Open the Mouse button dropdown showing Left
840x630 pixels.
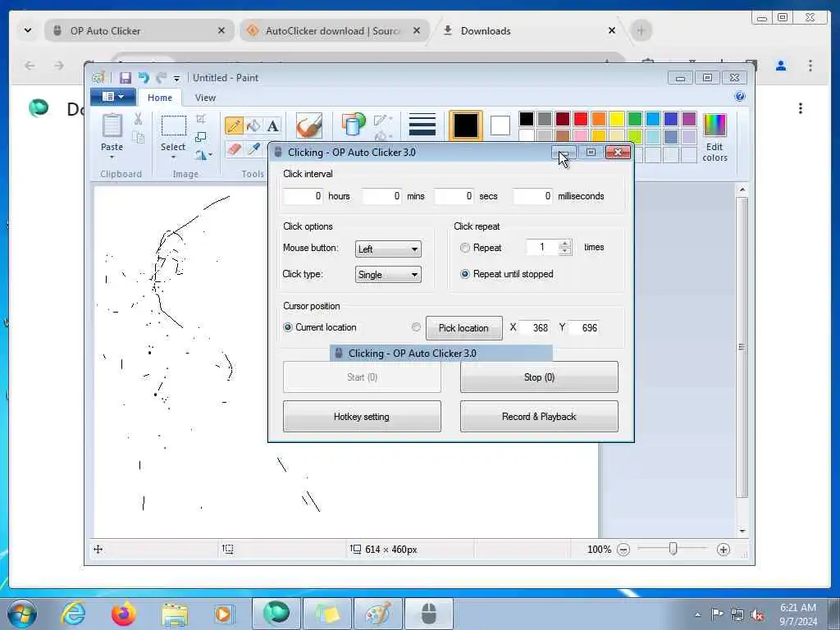coord(388,249)
